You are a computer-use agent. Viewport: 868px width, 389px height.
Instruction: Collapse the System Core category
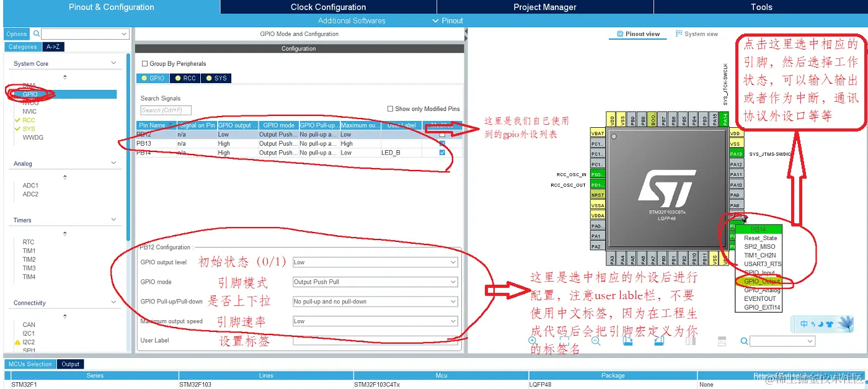[113, 63]
